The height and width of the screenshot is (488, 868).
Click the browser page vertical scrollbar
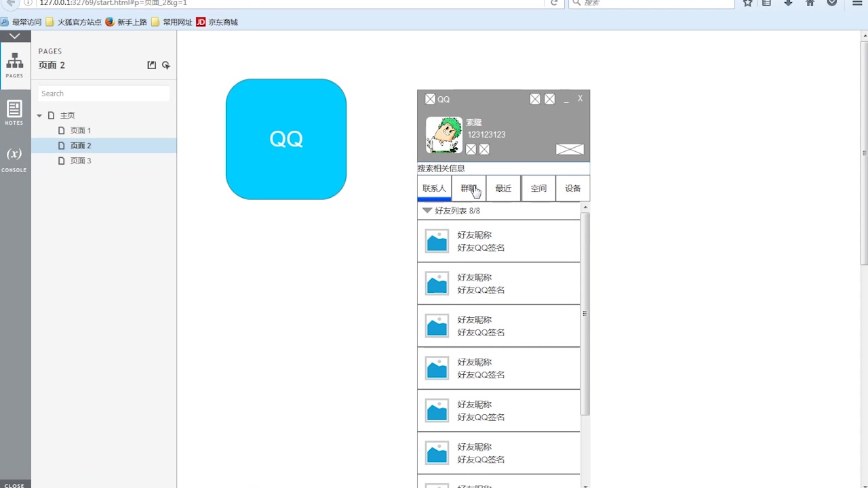pyautogui.click(x=864, y=152)
